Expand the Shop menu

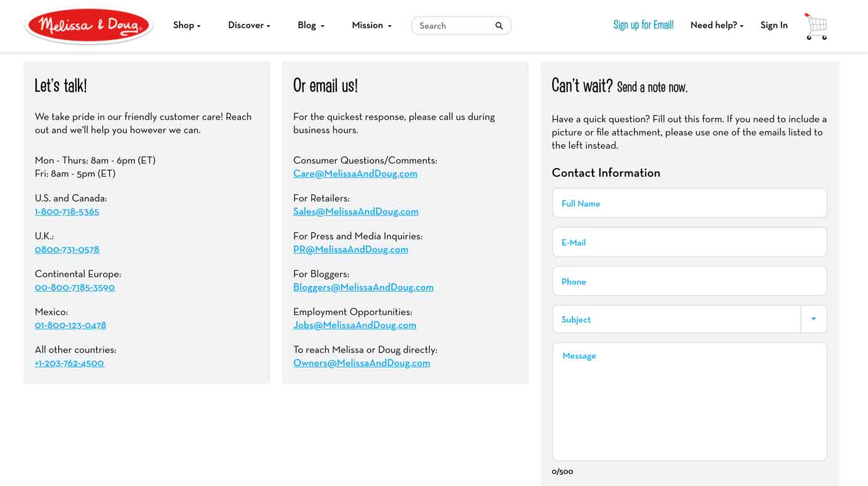click(186, 26)
